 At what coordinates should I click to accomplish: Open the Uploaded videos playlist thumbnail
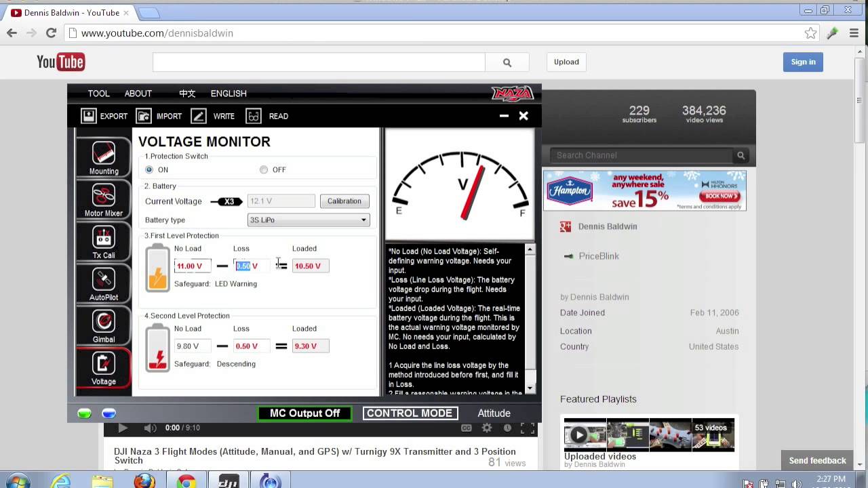pos(649,435)
